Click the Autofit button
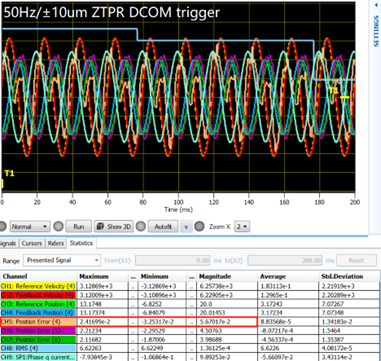Image resolution: width=381 pixels, height=361 pixels. pyautogui.click(x=163, y=227)
